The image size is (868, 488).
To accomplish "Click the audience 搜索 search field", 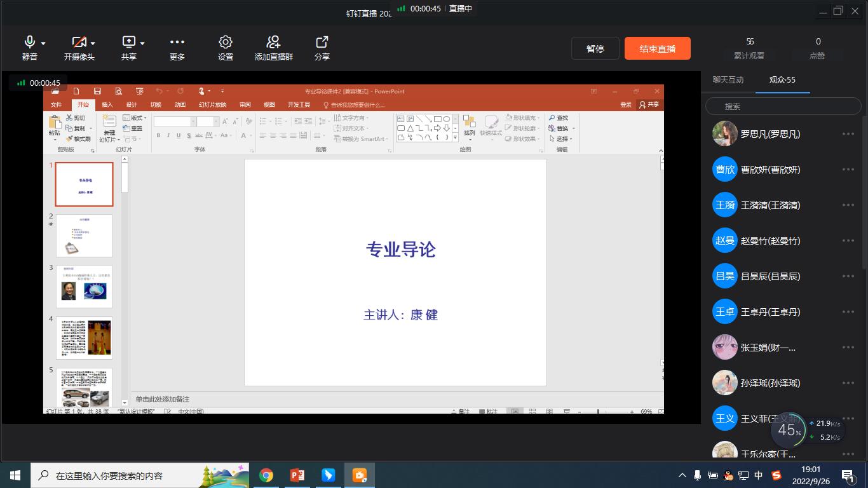I will coord(783,106).
